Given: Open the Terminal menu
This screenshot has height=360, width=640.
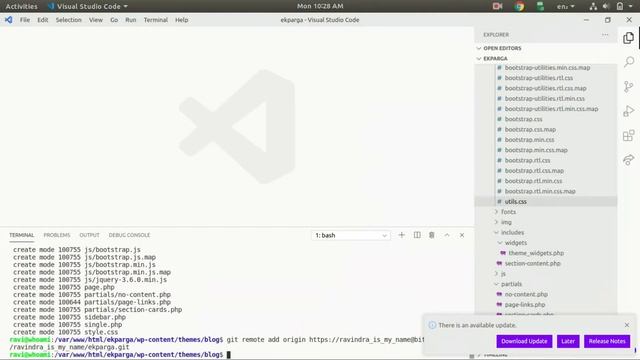Looking at the screenshot, I should (x=156, y=20).
